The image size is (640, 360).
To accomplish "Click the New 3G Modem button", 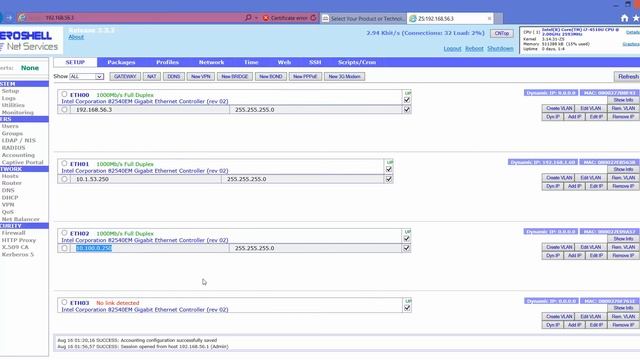I will [x=344, y=77].
